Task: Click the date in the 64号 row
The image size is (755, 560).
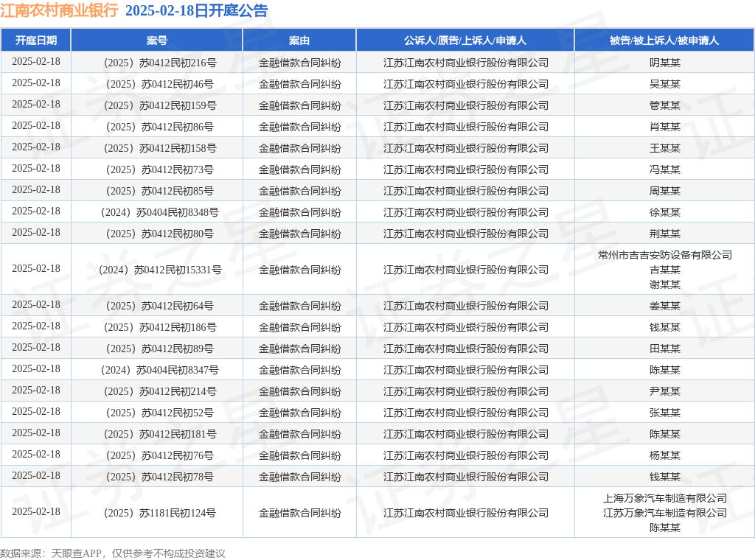Action: tap(36, 304)
